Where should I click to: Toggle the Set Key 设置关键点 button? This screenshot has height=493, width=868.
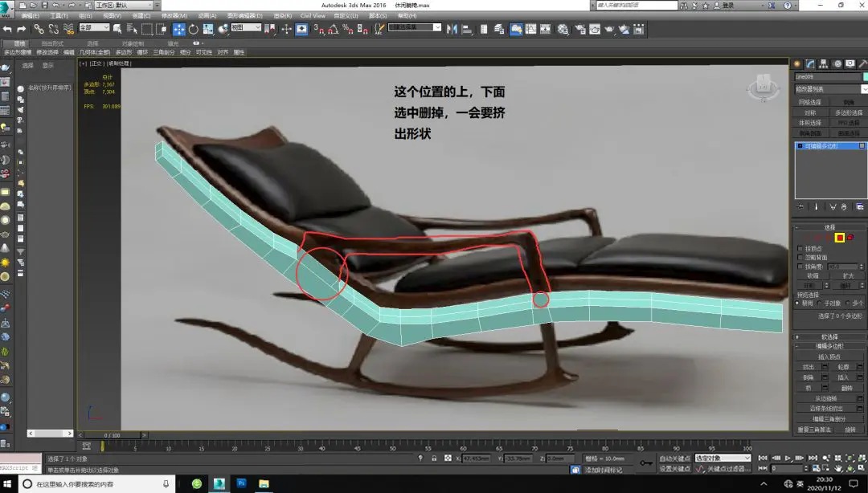click(x=674, y=469)
